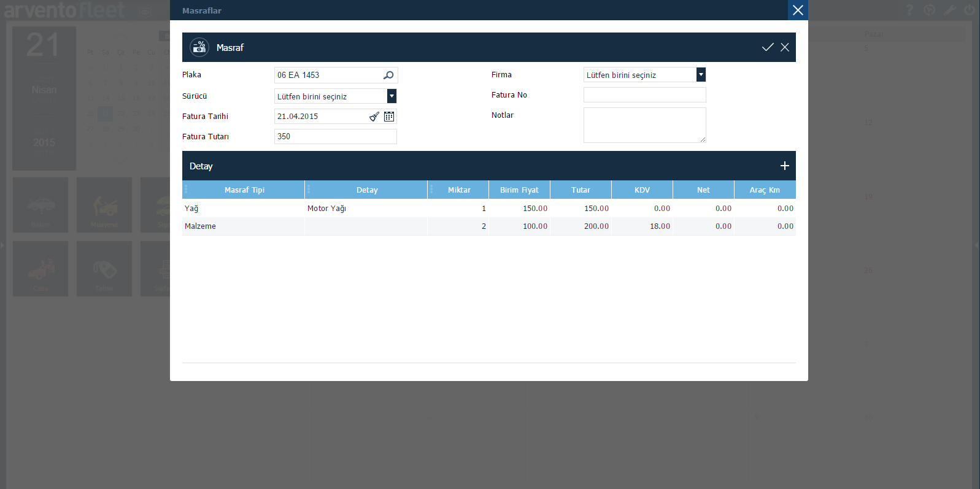Image resolution: width=980 pixels, height=489 pixels.
Task: Click the KDV column header
Action: (642, 190)
